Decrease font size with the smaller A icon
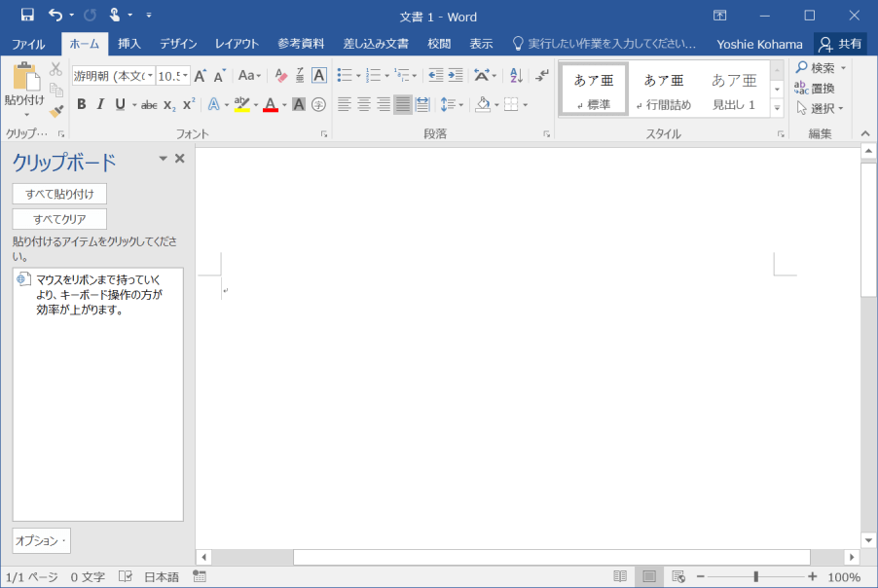Viewport: 878px width, 588px height. (219, 76)
